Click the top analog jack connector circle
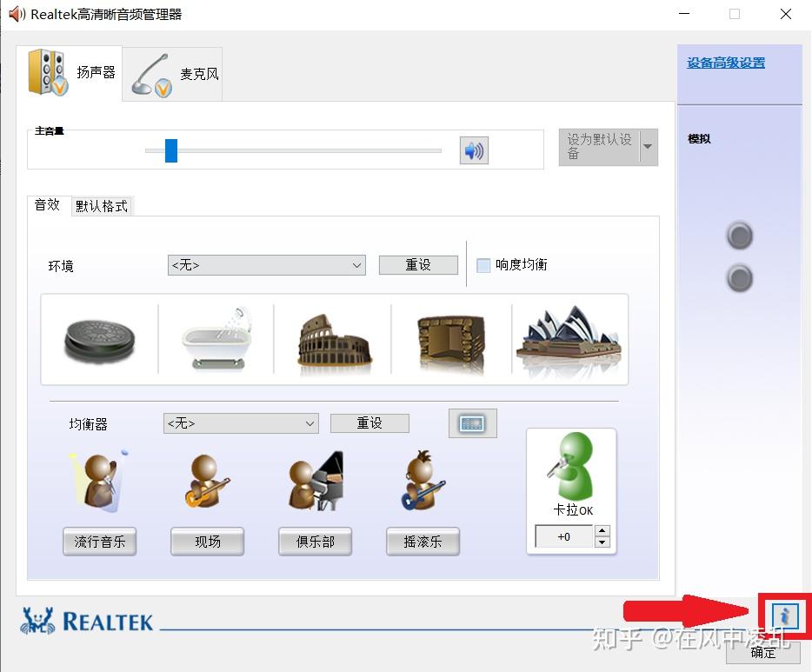Image resolution: width=812 pixels, height=672 pixels. point(739,235)
